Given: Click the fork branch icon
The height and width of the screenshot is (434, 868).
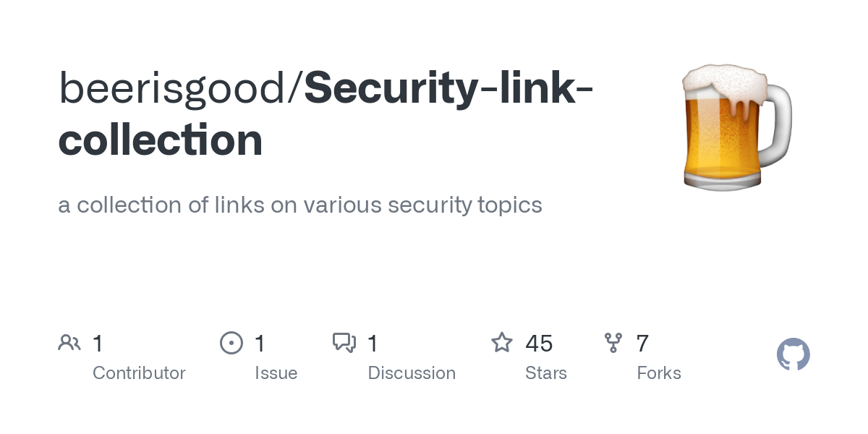Looking at the screenshot, I should point(613,343).
